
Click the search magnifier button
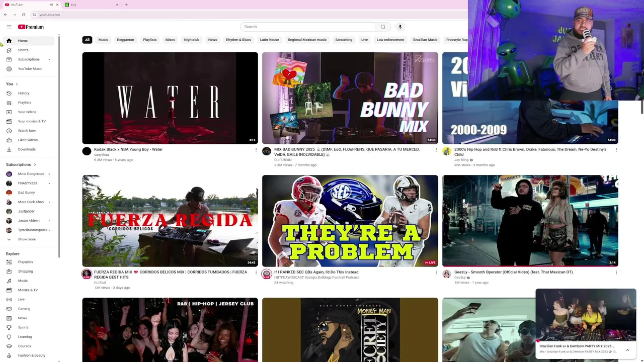click(x=383, y=27)
